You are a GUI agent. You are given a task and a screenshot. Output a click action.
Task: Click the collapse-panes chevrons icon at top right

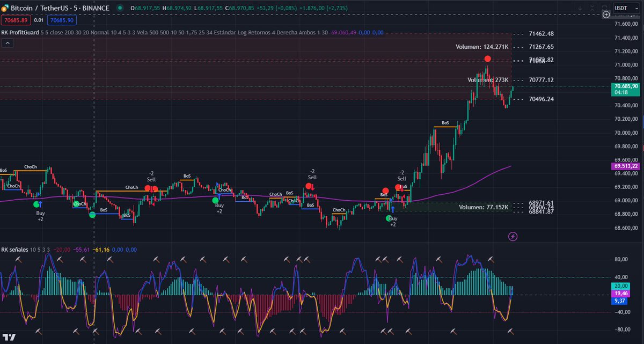(593, 8)
